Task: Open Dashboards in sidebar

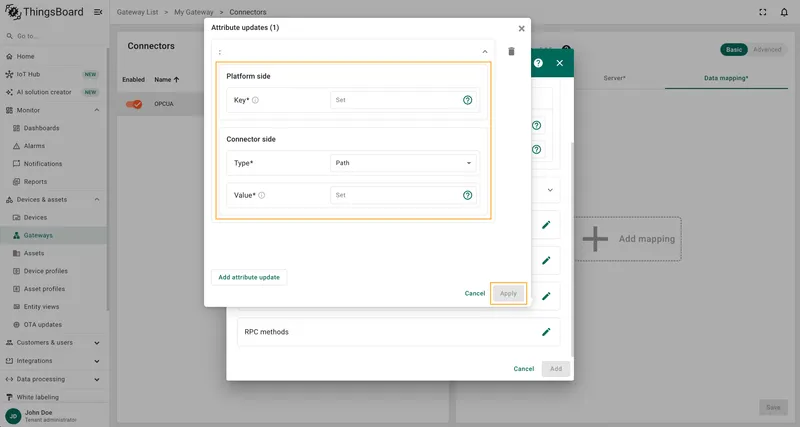Action: coord(54,128)
